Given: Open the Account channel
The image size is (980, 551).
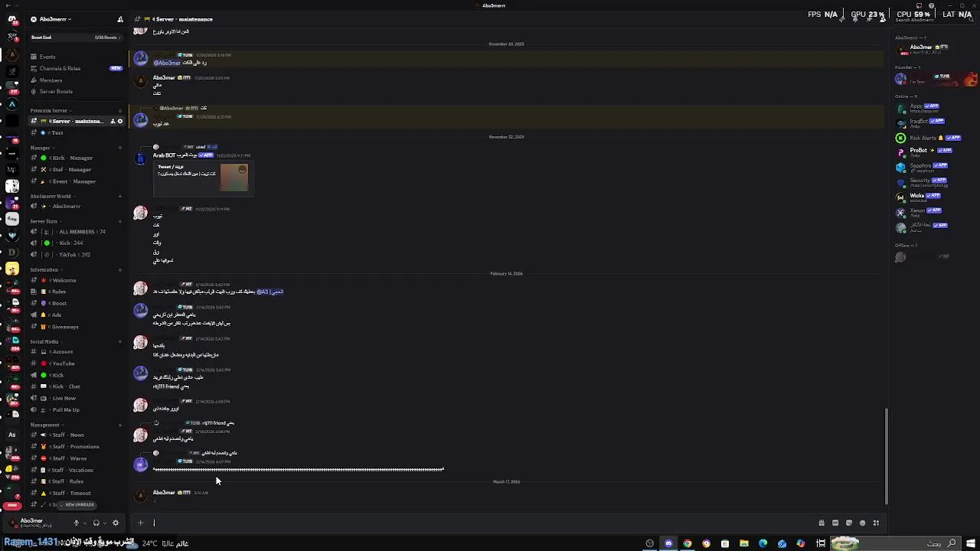Looking at the screenshot, I should click(x=75, y=352).
